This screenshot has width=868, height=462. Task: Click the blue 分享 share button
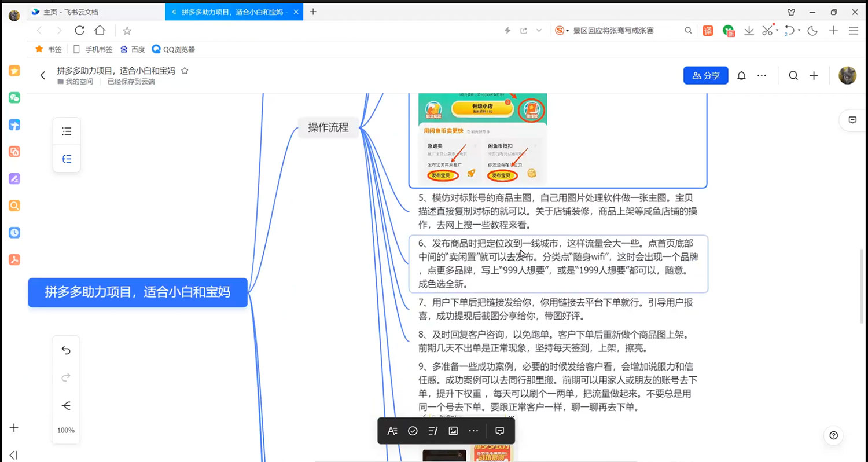tap(705, 75)
